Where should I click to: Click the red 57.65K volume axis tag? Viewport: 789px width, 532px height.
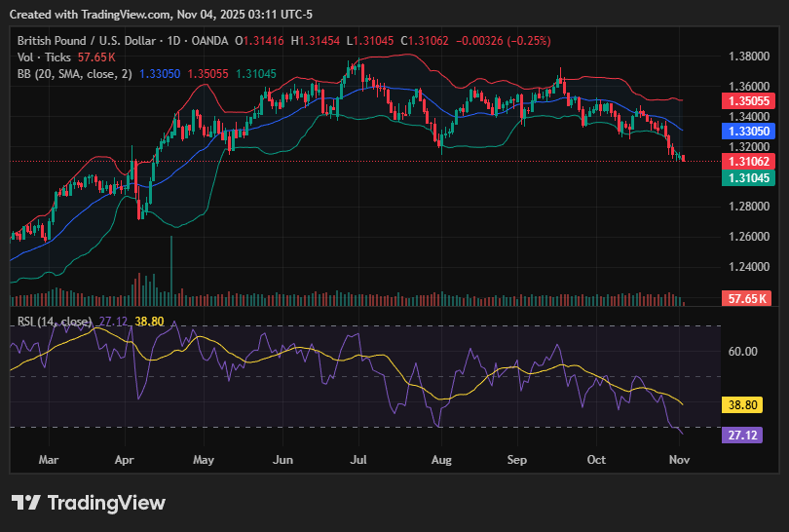point(746,298)
